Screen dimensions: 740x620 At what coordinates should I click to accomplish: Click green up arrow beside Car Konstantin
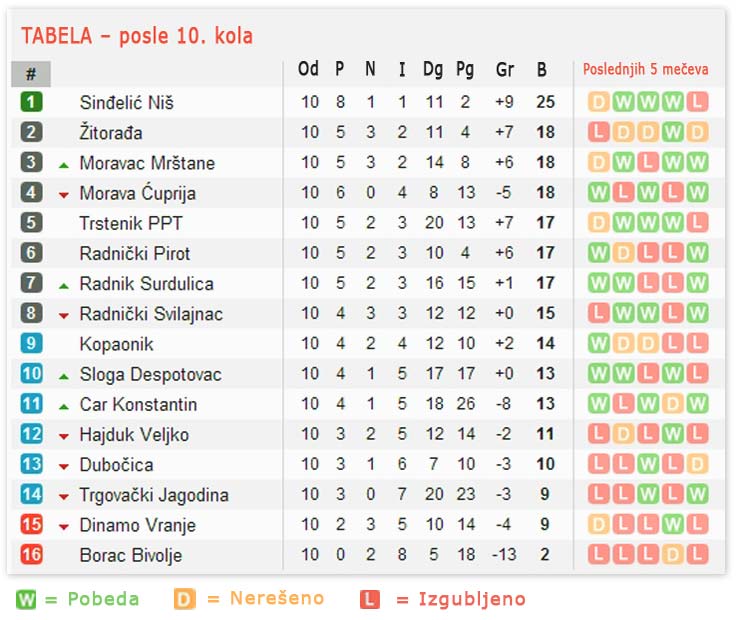tap(64, 405)
